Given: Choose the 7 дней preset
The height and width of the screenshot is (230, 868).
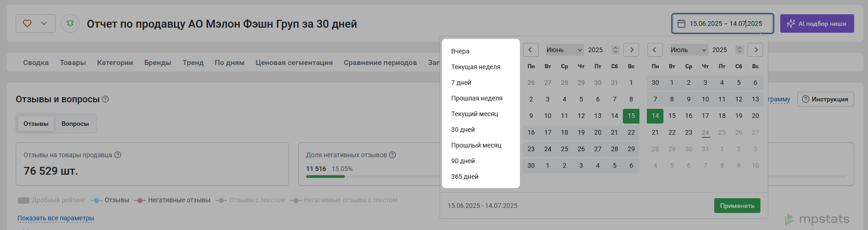Looking at the screenshot, I should [461, 82].
